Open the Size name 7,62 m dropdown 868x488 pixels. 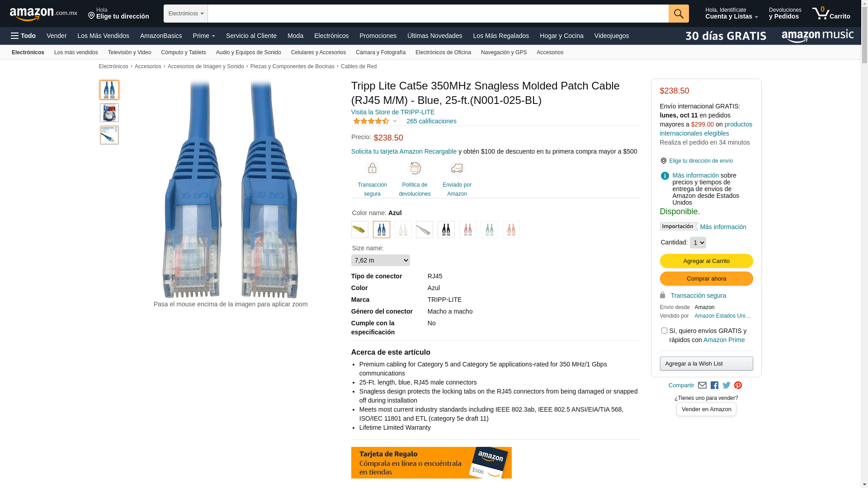pyautogui.click(x=381, y=260)
